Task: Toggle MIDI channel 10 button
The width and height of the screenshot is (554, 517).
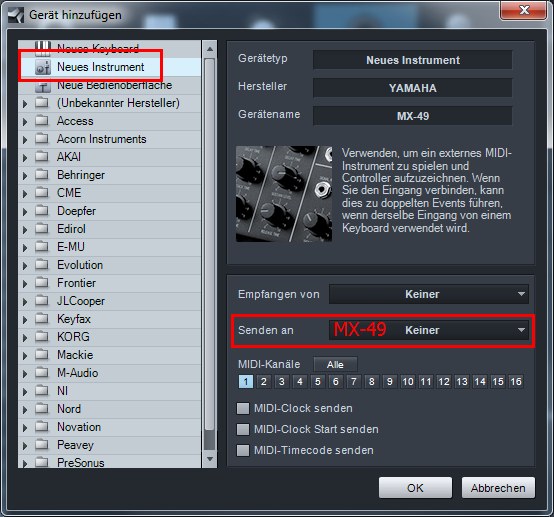Action: tap(408, 382)
